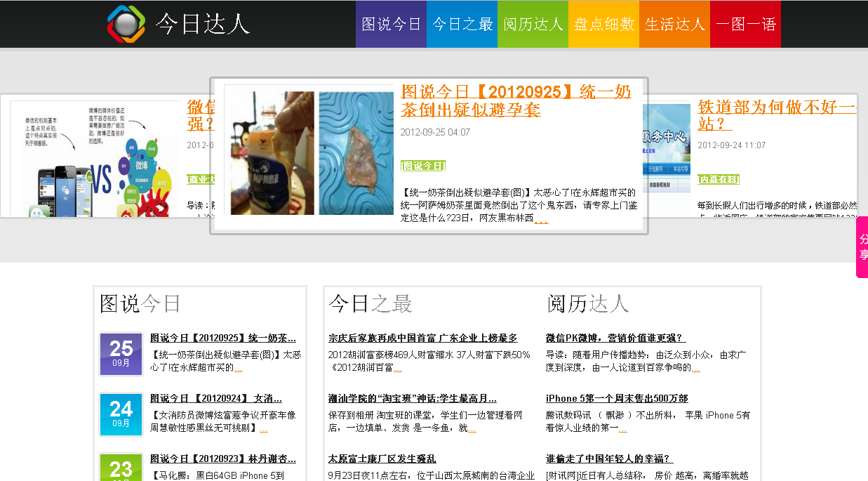Open the featured headline 统一奶茶倒出疑似避孕套

click(x=516, y=101)
